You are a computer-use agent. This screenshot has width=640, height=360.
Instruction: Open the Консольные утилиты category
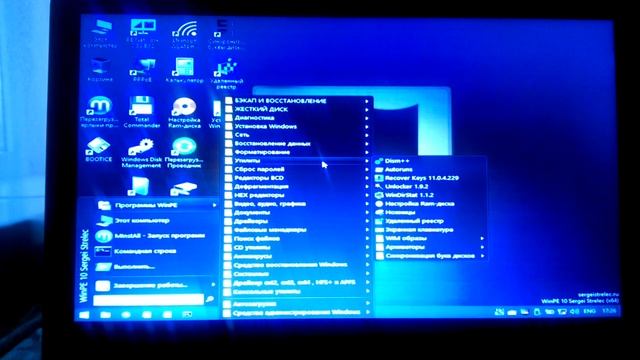298,291
